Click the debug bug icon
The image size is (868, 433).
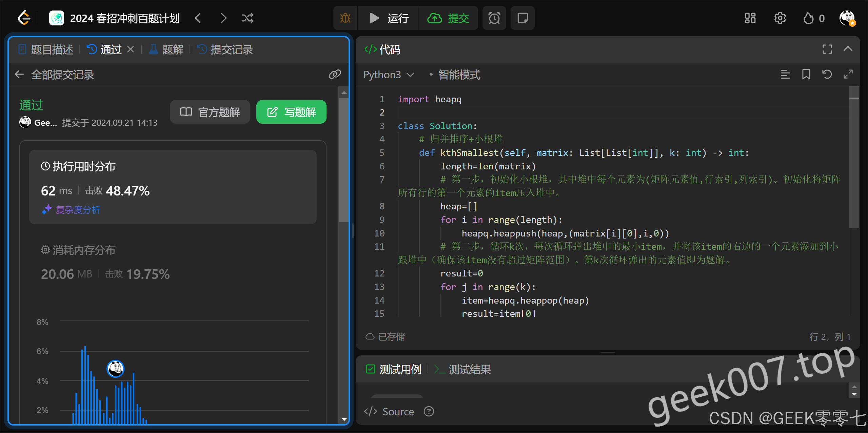(345, 18)
